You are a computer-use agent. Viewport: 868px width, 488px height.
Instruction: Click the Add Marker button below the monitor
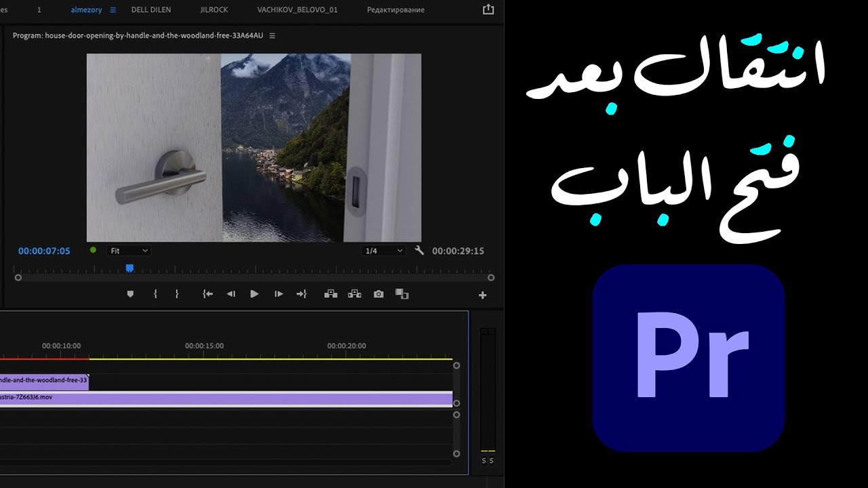tap(130, 294)
